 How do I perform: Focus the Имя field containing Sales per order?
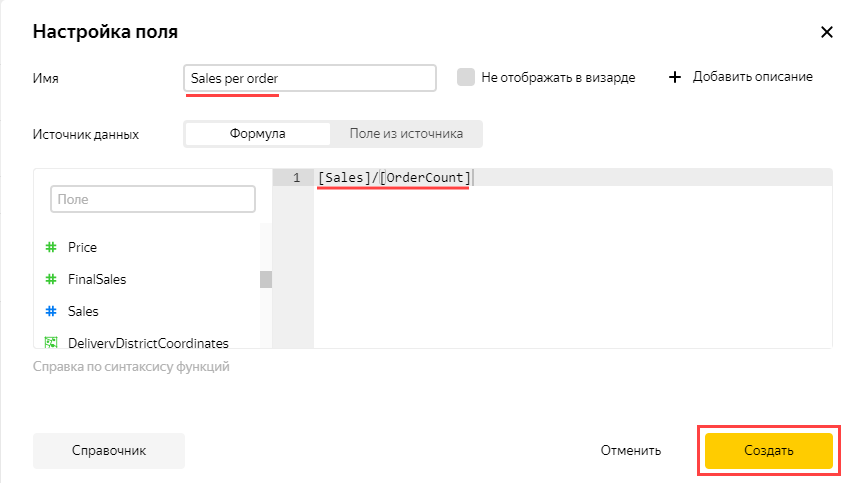click(x=310, y=78)
